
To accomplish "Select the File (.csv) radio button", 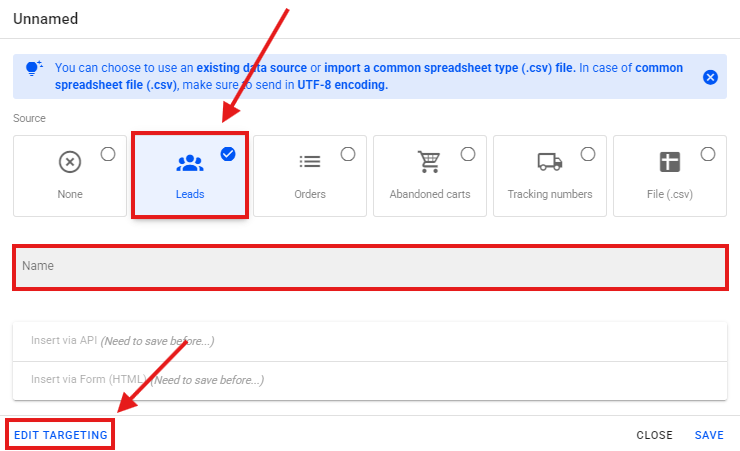I will point(708,154).
